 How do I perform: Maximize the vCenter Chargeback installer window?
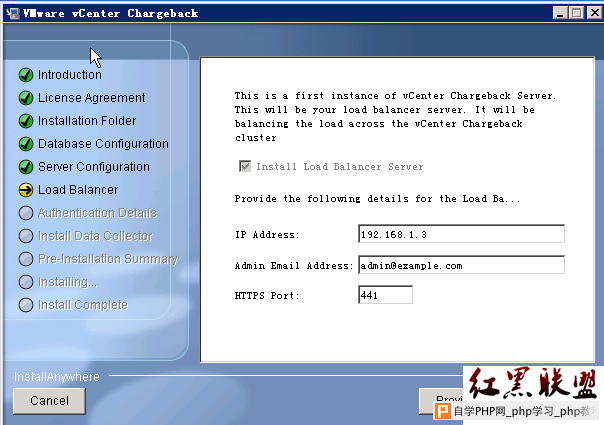click(577, 13)
